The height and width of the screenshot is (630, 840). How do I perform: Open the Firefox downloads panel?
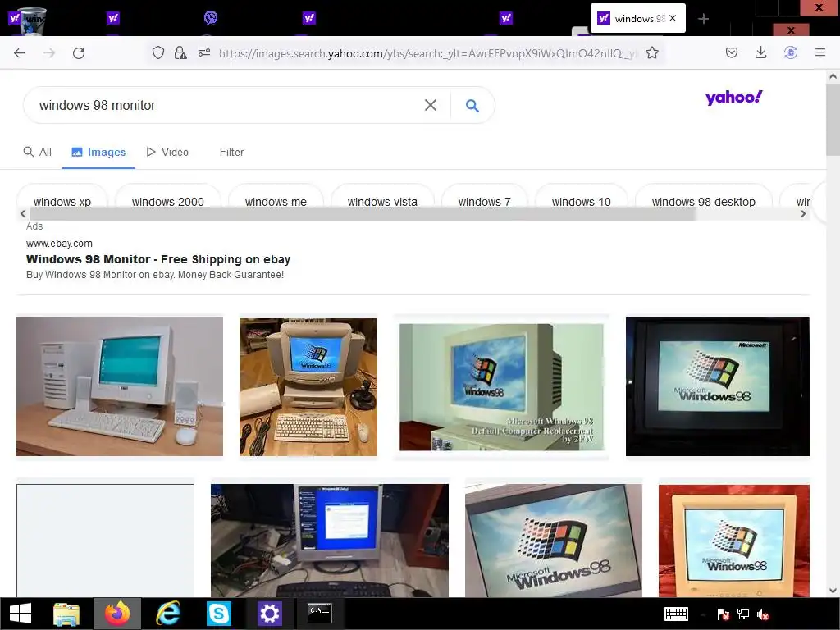pyautogui.click(x=760, y=52)
